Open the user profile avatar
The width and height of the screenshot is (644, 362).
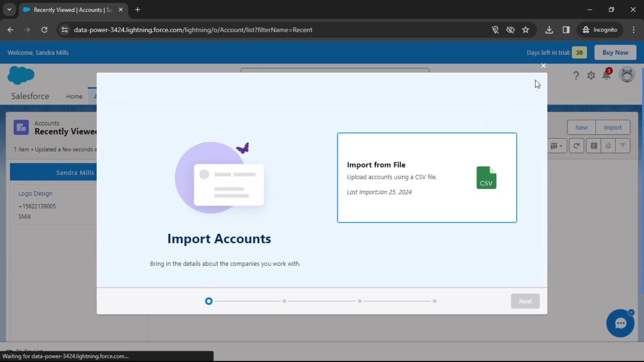627,74
